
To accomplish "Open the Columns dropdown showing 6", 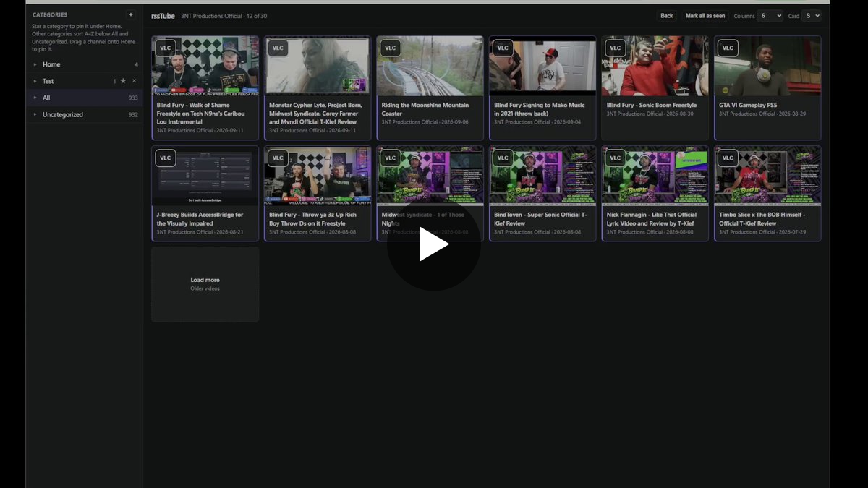I will point(770,15).
